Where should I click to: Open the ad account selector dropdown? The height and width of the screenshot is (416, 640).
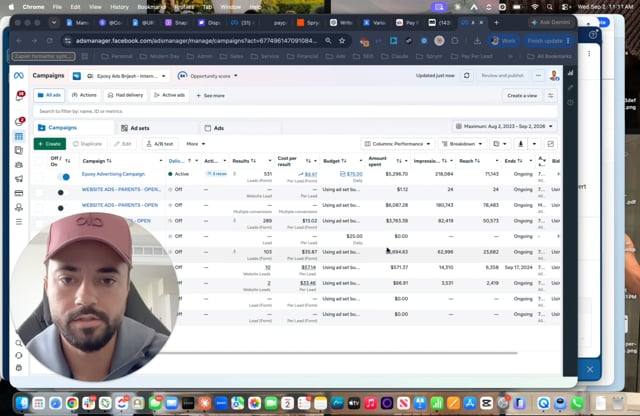coord(120,76)
